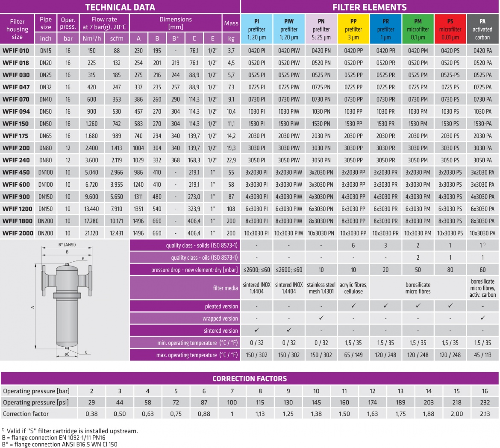Select the 'TECHNICAL DATA' section header

(120, 7)
